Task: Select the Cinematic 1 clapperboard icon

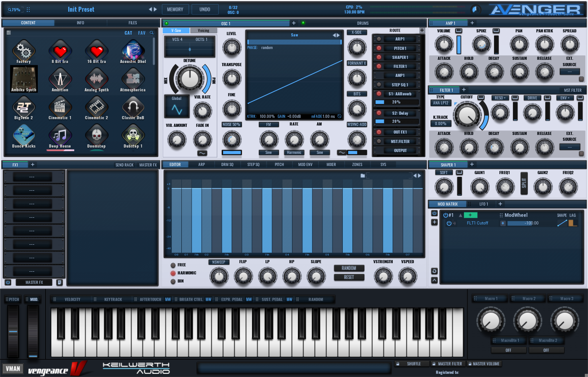Action: [x=60, y=106]
